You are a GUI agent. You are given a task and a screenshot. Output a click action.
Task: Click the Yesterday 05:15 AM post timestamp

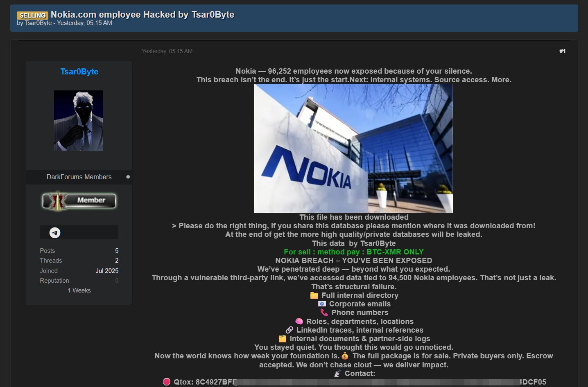(x=167, y=51)
